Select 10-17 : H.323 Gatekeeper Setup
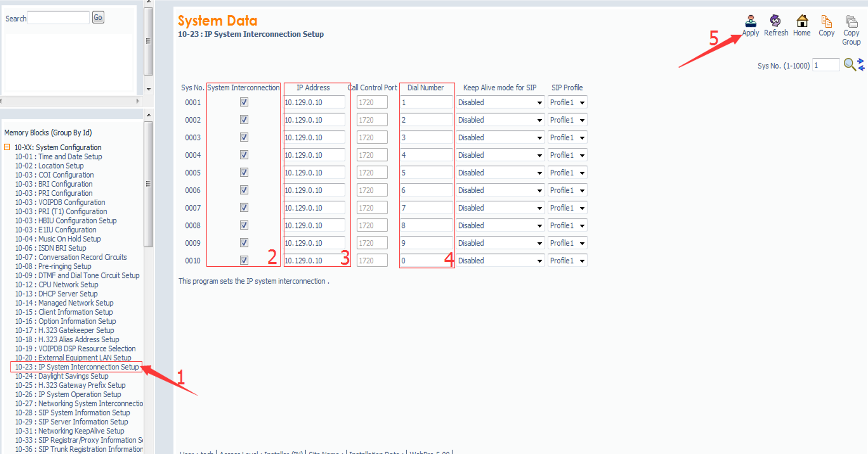 [x=65, y=330]
